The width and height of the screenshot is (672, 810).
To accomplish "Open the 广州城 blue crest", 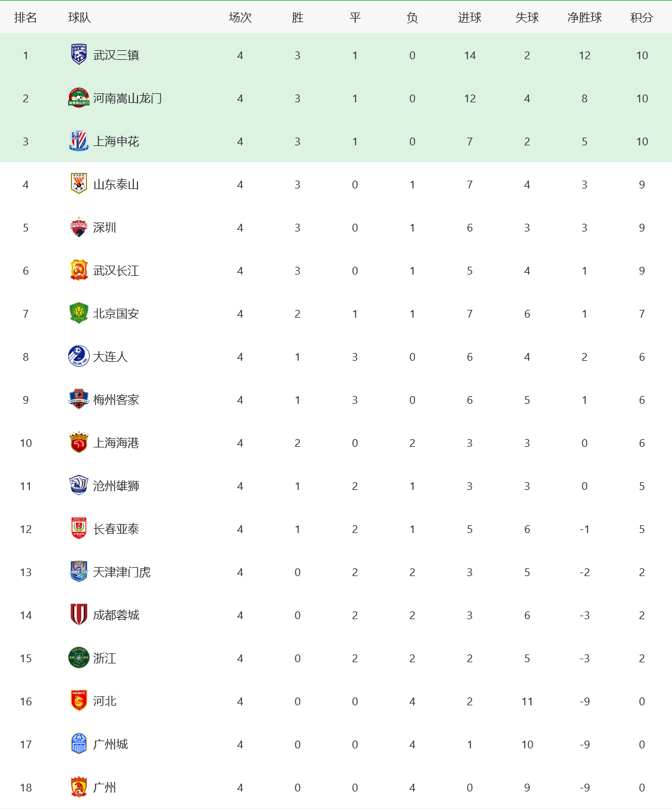I will tap(79, 744).
